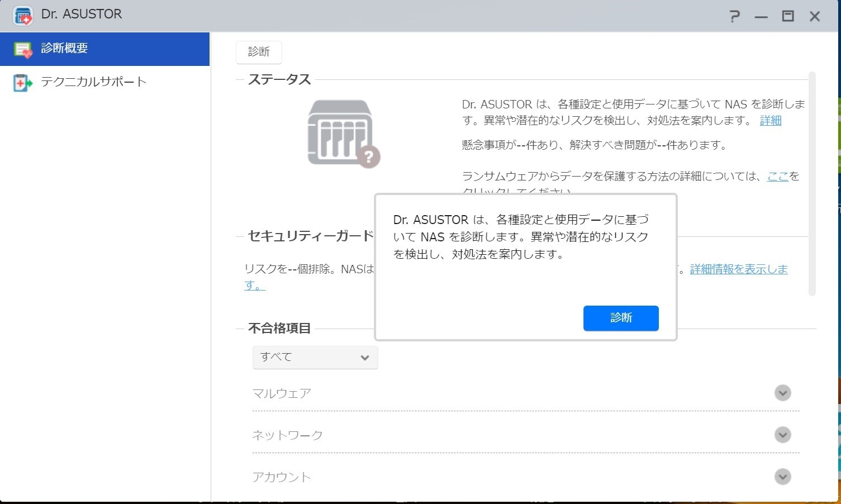Follow the ここ ransomware protection link
Viewport: 841px width, 504px height.
pos(777,177)
